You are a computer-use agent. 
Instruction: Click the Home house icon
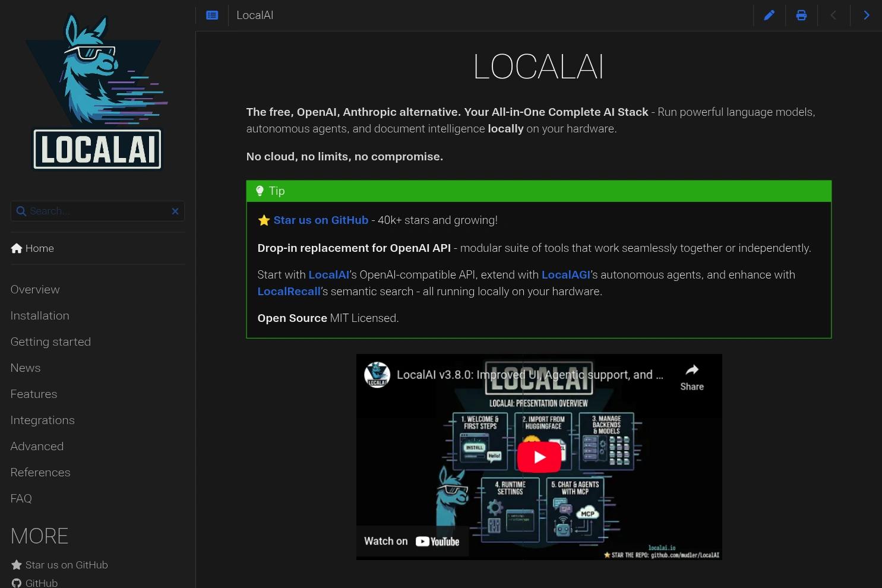click(17, 248)
